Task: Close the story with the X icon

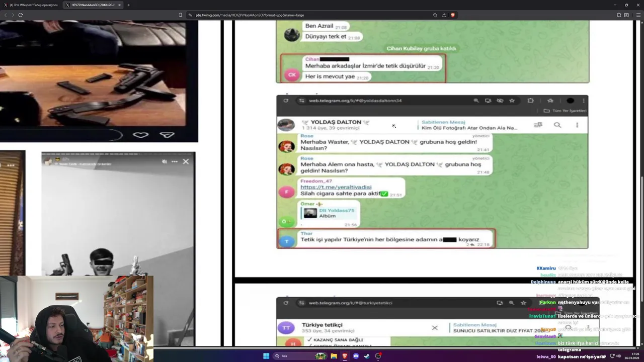Action: pyautogui.click(x=186, y=161)
